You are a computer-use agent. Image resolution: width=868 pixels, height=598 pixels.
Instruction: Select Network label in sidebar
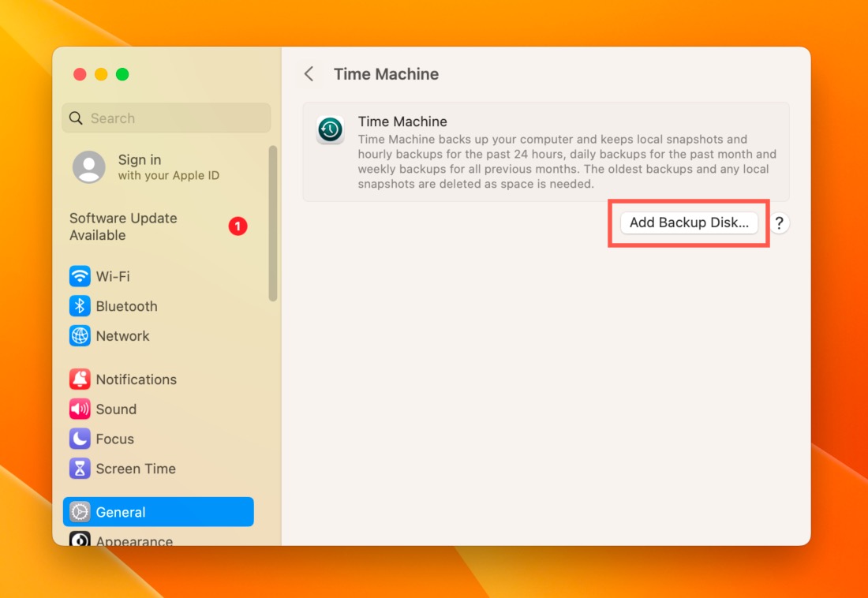point(123,336)
